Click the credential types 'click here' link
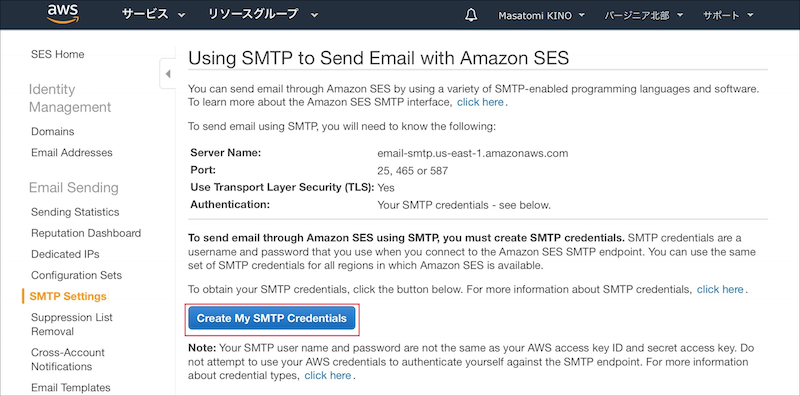The height and width of the screenshot is (396, 800). pos(328,376)
